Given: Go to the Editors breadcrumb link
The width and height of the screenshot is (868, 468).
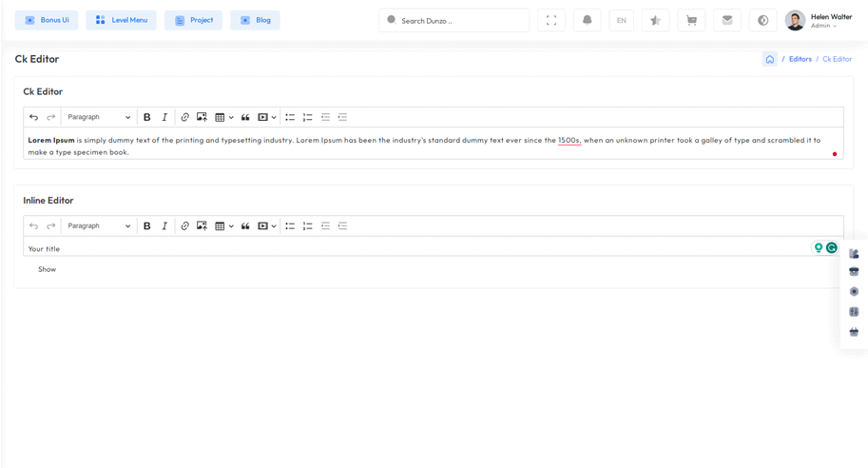Looking at the screenshot, I should click(x=800, y=59).
